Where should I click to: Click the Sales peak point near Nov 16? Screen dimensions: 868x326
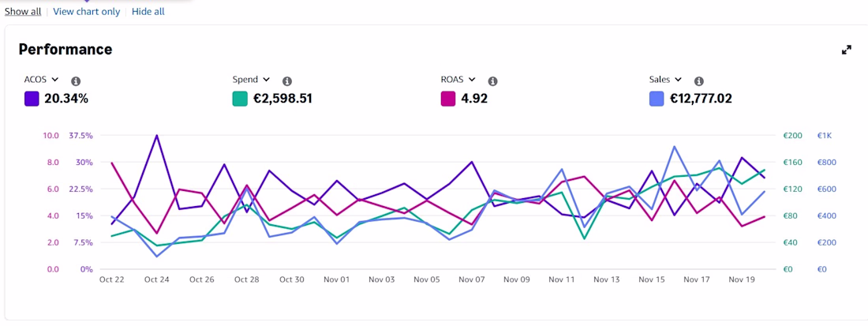point(674,147)
